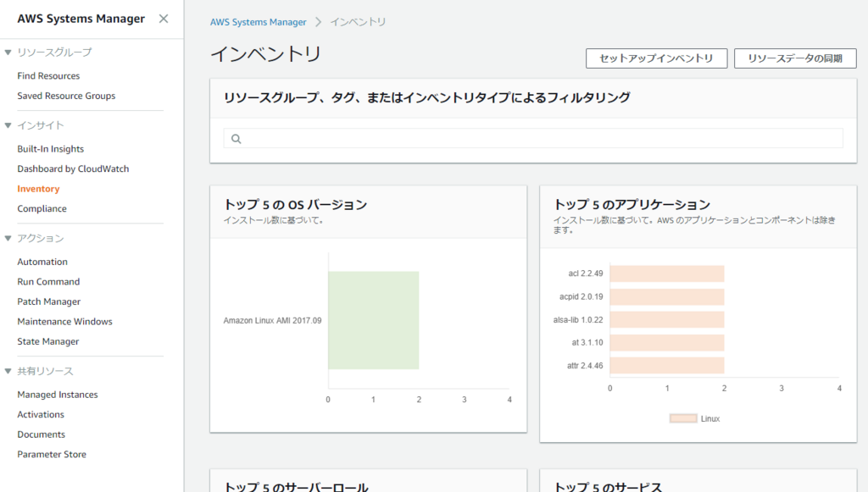Image resolution: width=868 pixels, height=492 pixels.
Task: Open the Compliance page
Action: (42, 208)
